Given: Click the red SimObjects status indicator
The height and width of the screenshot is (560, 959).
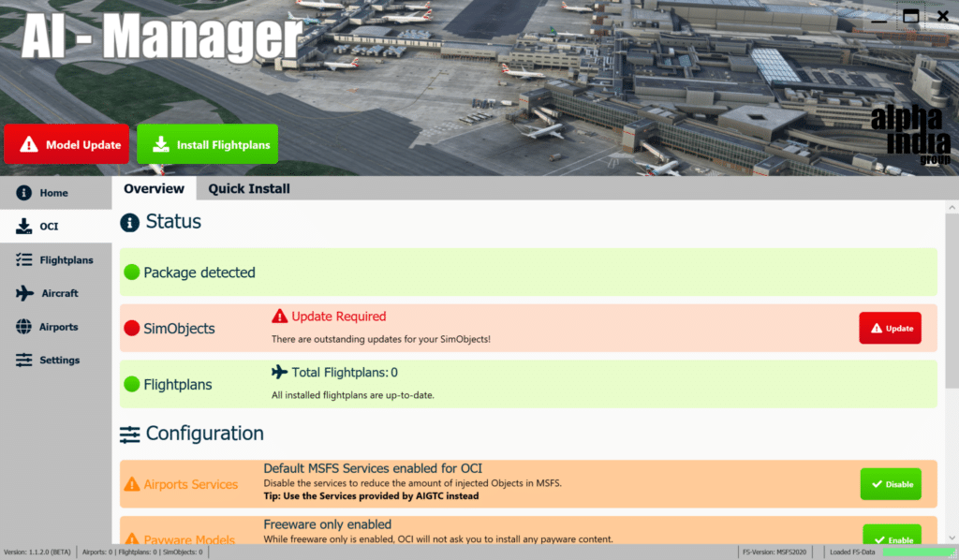Looking at the screenshot, I should point(132,329).
